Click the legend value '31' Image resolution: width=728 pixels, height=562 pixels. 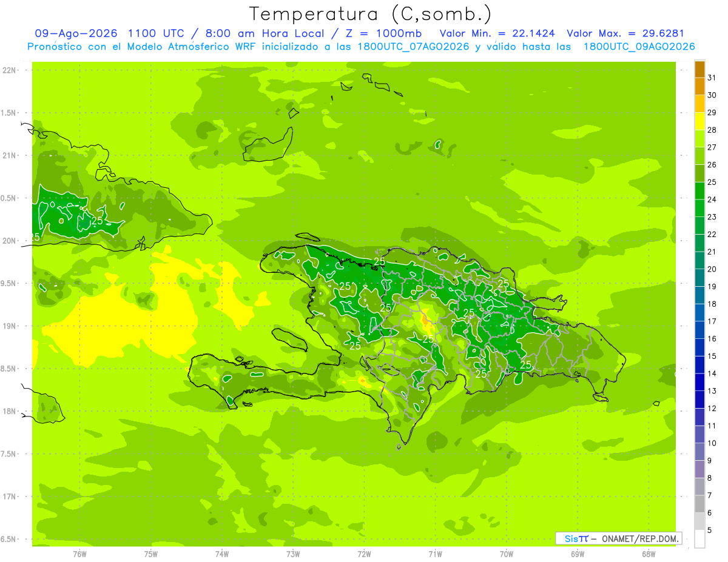click(x=712, y=78)
